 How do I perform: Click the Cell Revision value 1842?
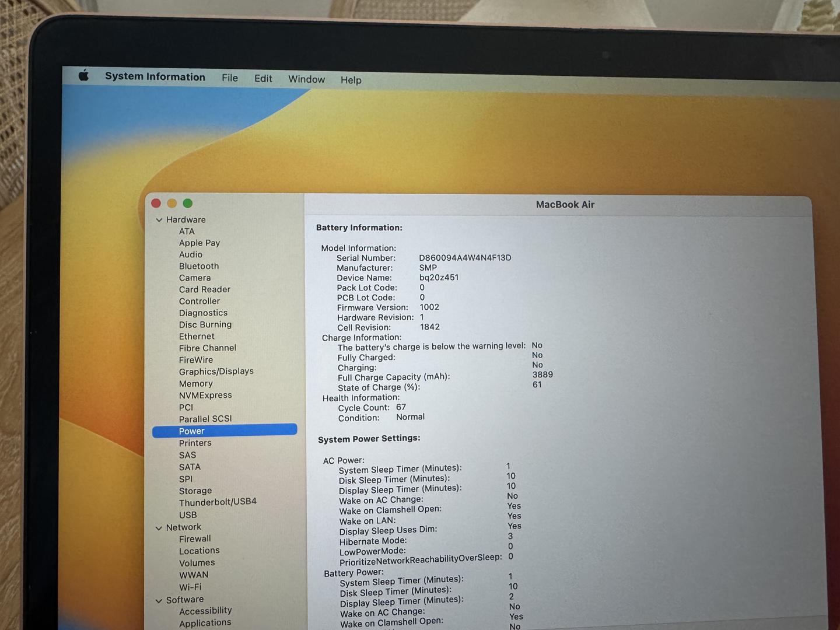click(x=430, y=327)
